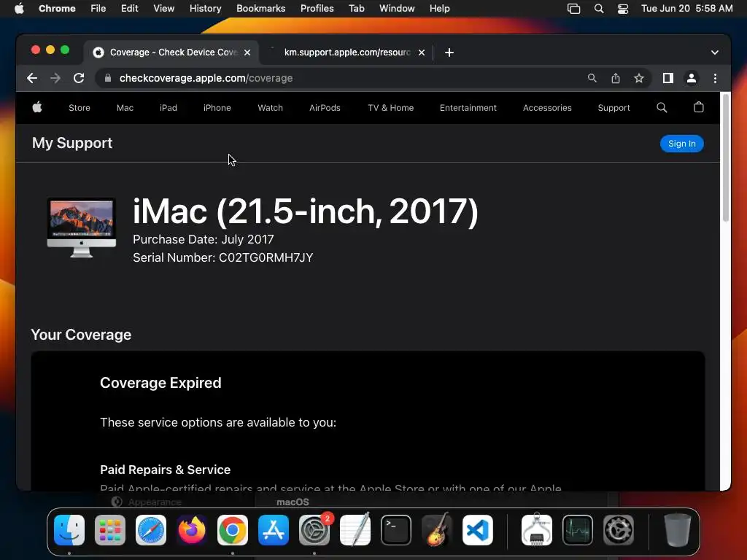This screenshot has width=747, height=560.
Task: Go back using the browser back arrow
Action: coord(32,78)
